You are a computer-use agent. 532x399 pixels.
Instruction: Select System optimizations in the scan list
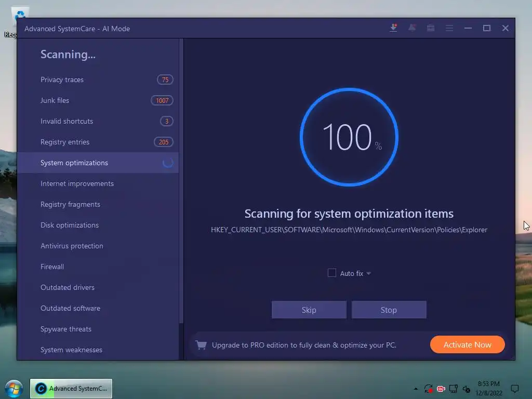(98, 163)
